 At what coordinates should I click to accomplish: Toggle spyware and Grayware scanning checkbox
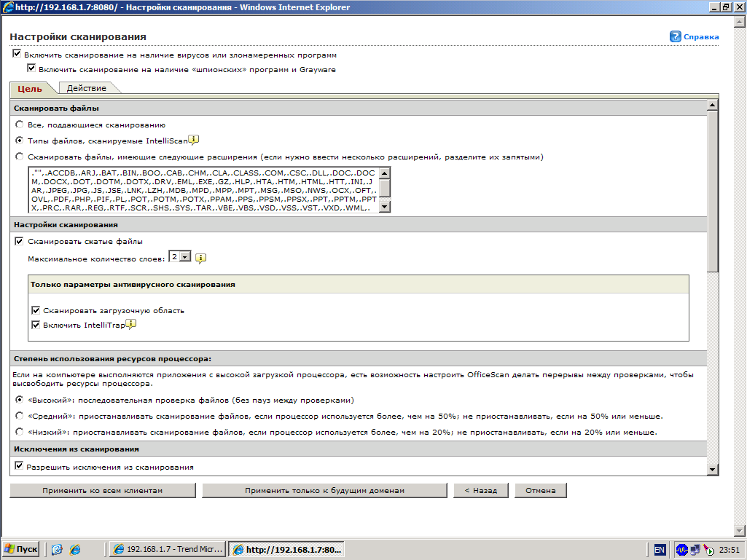click(31, 68)
